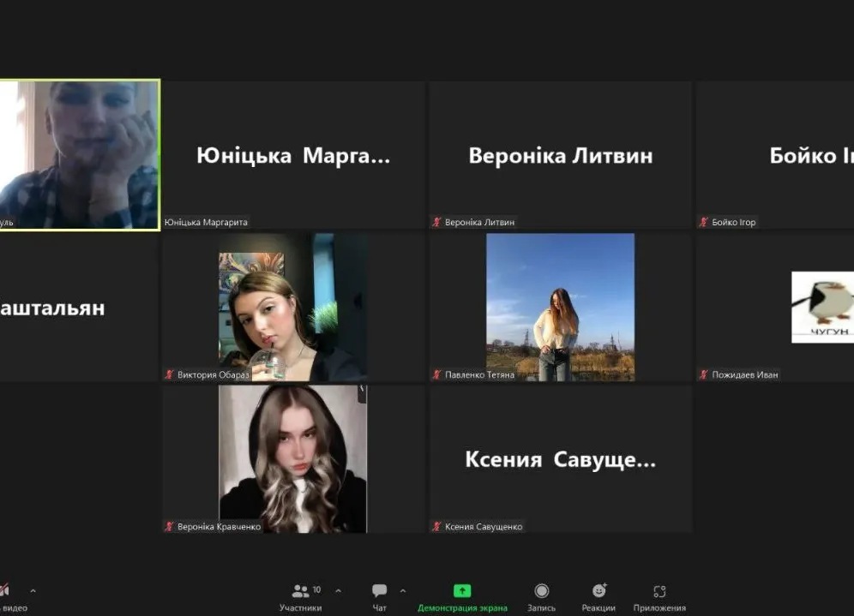Click the Ксения Савущенко name label
This screenshot has width=854, height=616.
point(484,527)
